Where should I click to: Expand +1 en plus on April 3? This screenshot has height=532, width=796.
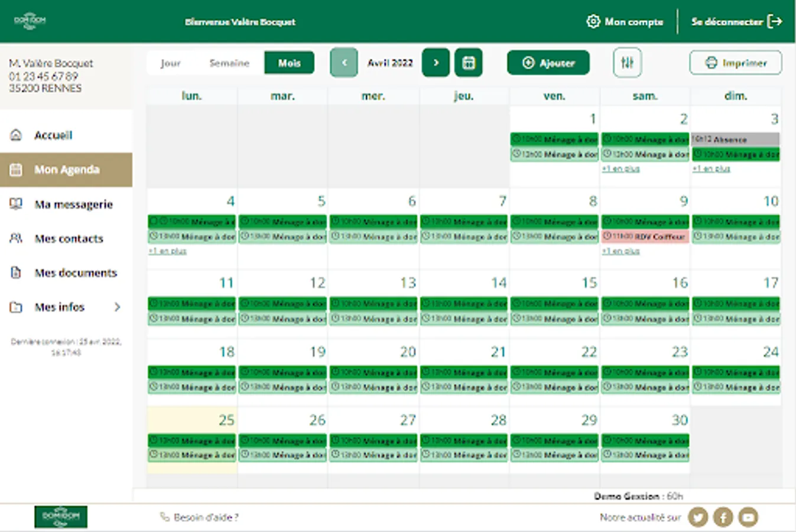pos(711,169)
